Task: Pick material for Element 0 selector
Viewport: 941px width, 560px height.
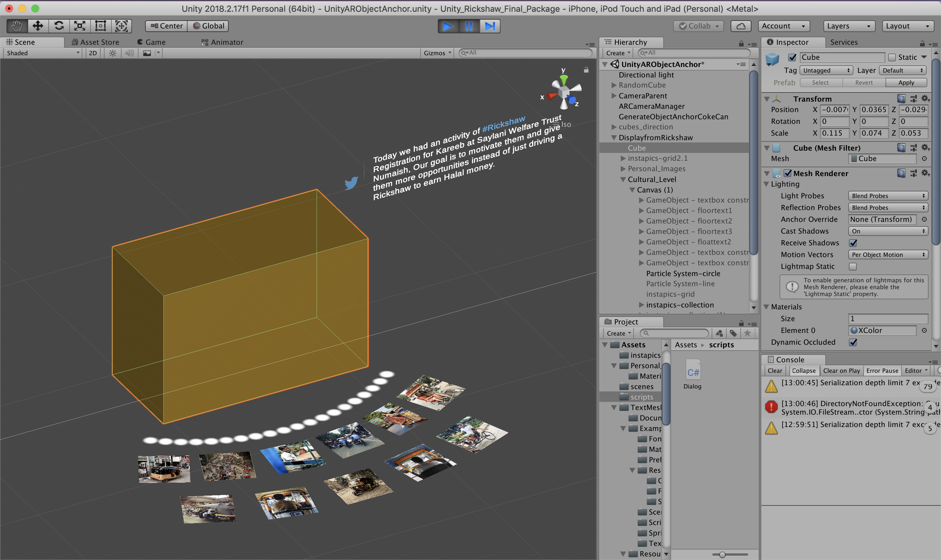Action: tap(924, 330)
